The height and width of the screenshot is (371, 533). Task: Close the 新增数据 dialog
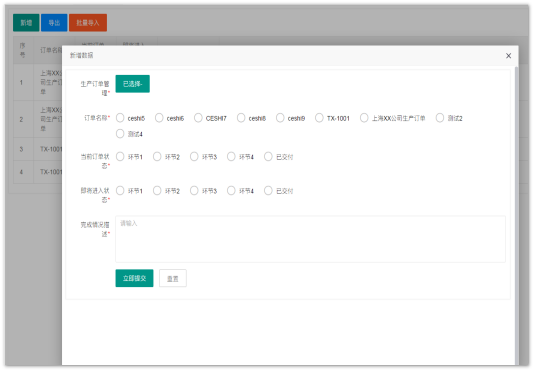click(508, 56)
